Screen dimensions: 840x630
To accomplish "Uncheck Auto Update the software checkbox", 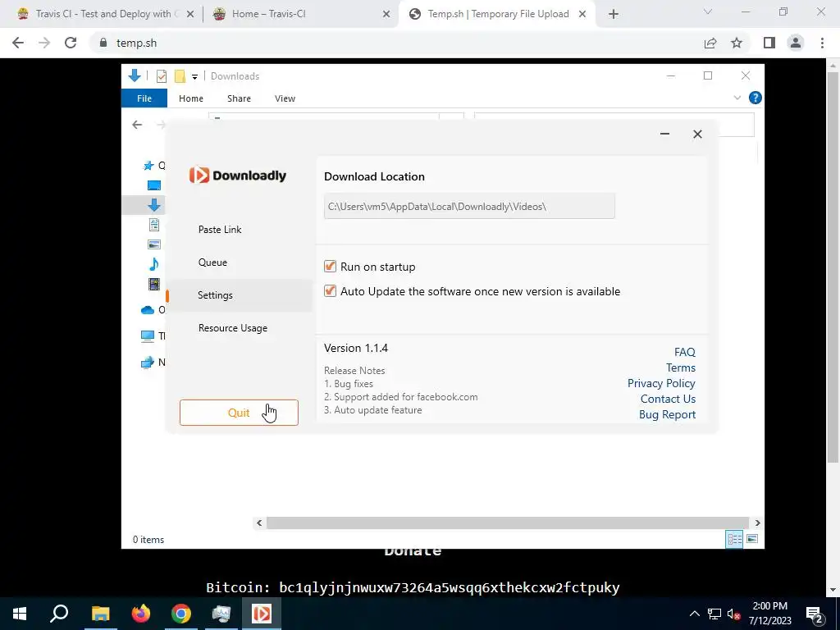I will point(330,291).
